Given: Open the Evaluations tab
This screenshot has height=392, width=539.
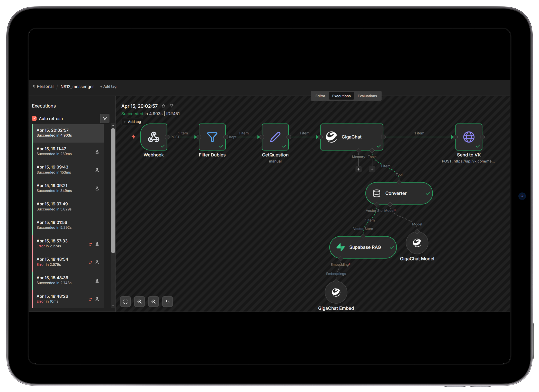Looking at the screenshot, I should click(x=367, y=96).
